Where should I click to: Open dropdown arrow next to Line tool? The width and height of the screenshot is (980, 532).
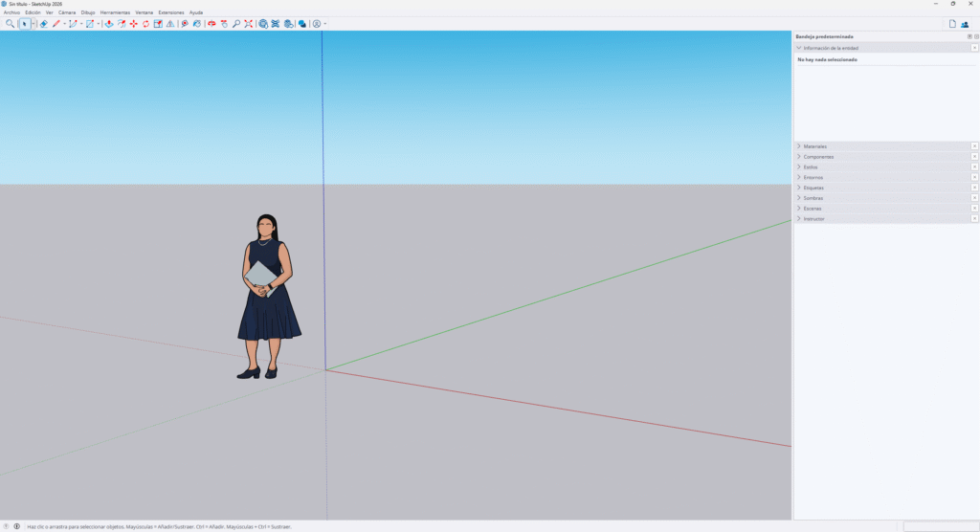tap(64, 23)
